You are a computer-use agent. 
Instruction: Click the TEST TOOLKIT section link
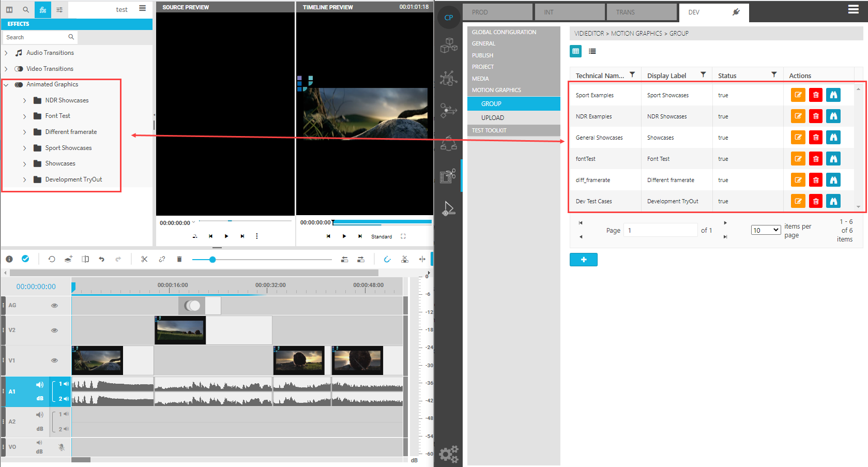[x=489, y=130]
